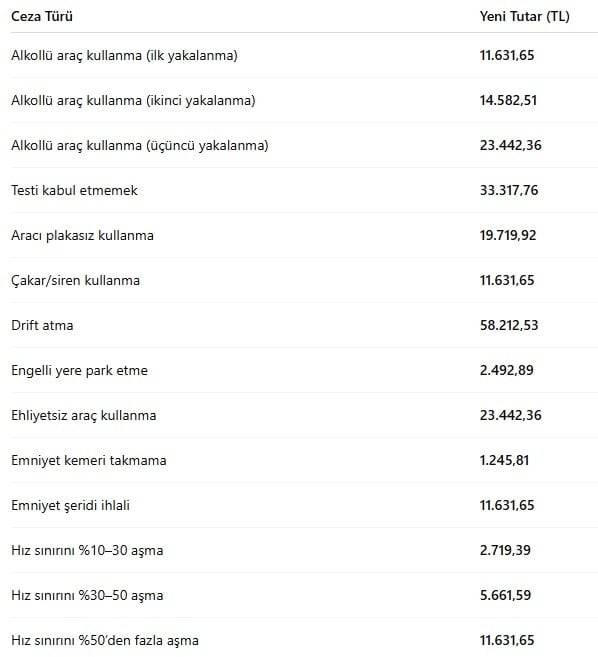Screen dimensions: 598x657
Task: Click the Ehliyetsiz araç kullanma label
Action: [x=83, y=415]
